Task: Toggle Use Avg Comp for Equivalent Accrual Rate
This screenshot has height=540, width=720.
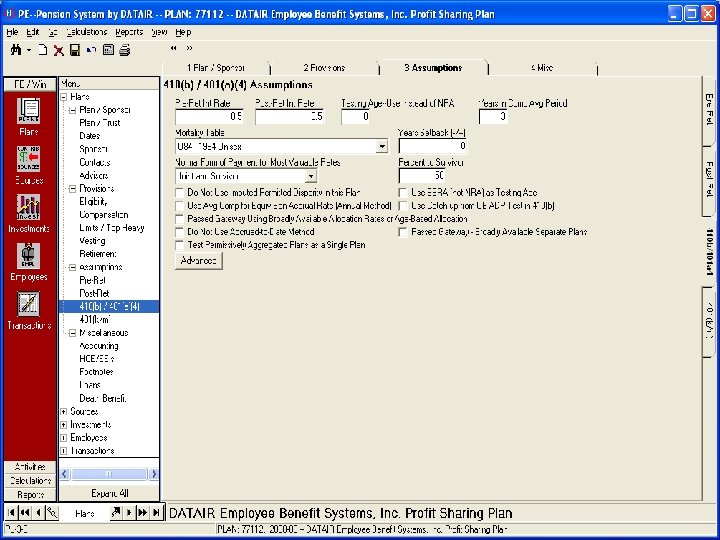Action: [x=180, y=206]
